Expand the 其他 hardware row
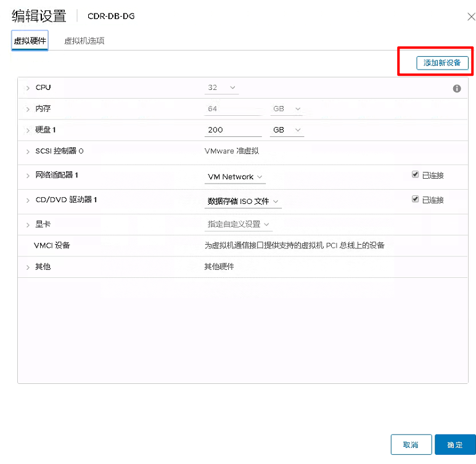This screenshot has height=464, width=476. tap(28, 267)
